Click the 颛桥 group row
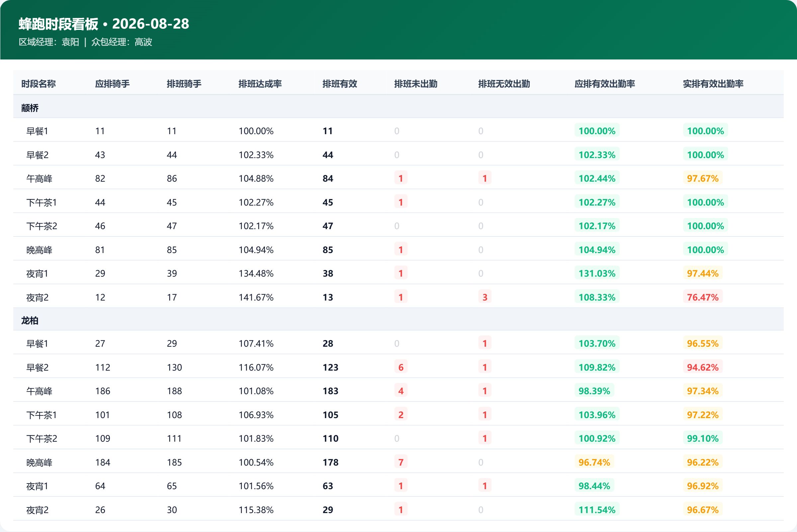This screenshot has height=532, width=797. (398, 108)
